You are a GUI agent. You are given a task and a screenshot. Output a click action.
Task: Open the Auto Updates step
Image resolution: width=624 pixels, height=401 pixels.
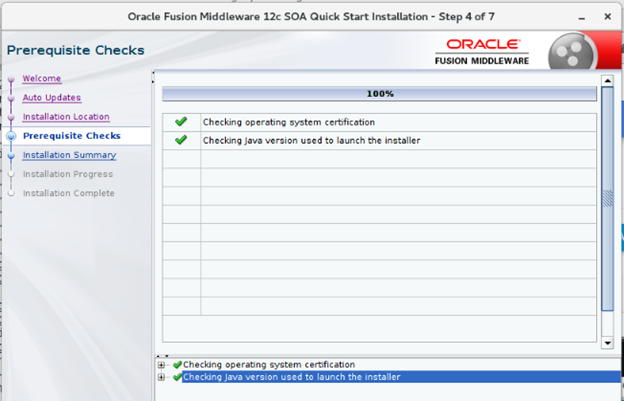[51, 97]
